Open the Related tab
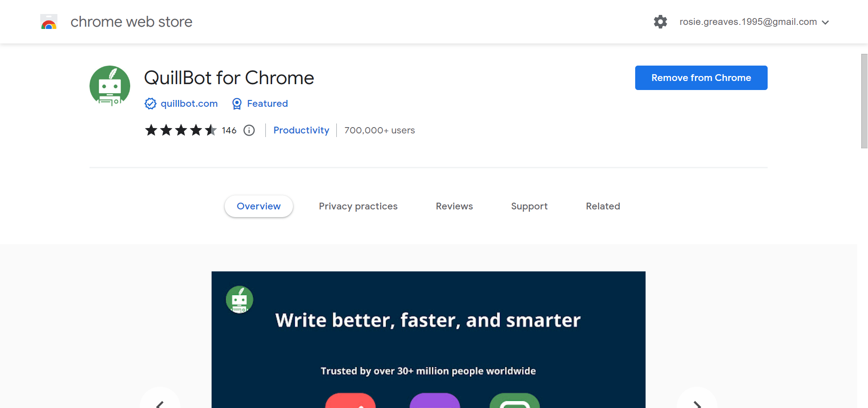This screenshot has width=868, height=408. tap(603, 206)
